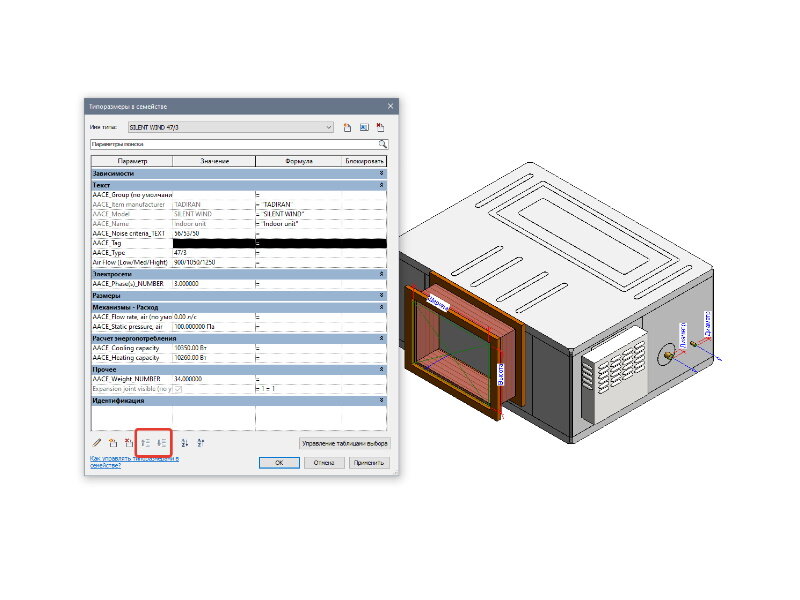Screen dimensions: 800x600
Task: Click the Блокировать column header
Action: pos(364,161)
